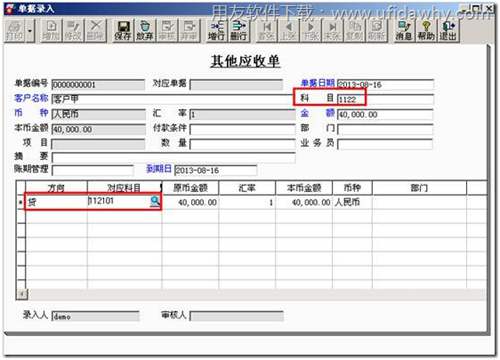Click the 增行 (add row) toolbar icon
Screen dimensions: 500x360
point(217,30)
